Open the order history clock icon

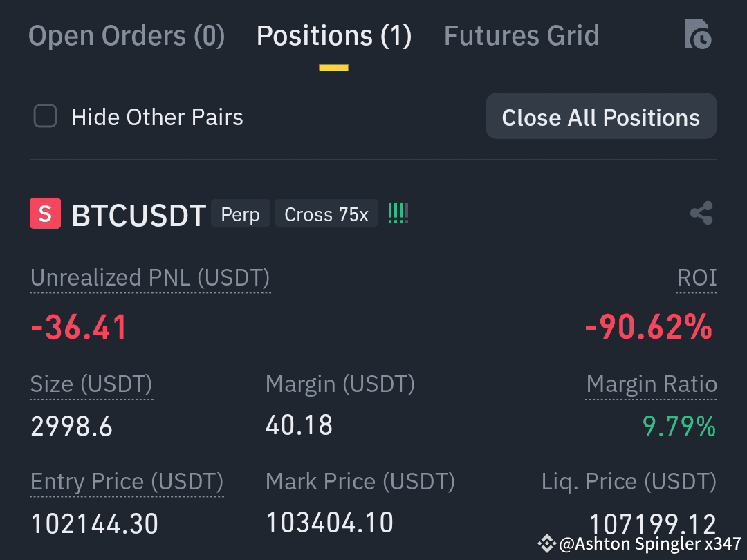pos(698,35)
